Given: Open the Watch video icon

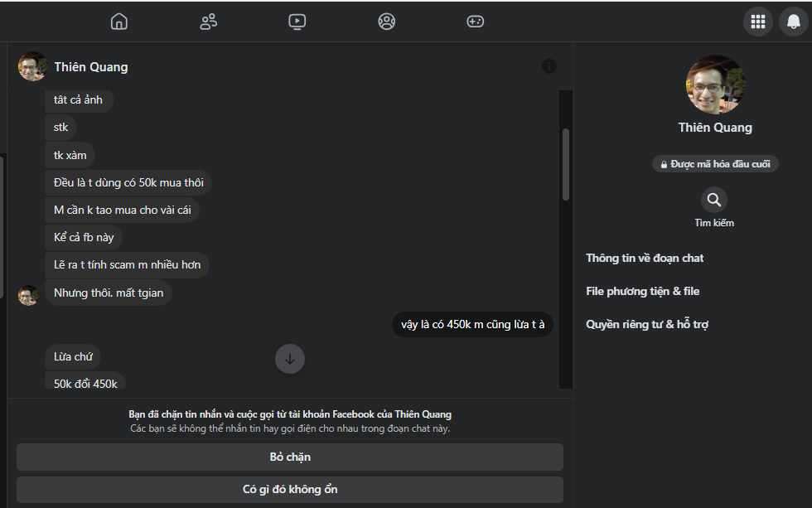Looking at the screenshot, I should coord(297,22).
